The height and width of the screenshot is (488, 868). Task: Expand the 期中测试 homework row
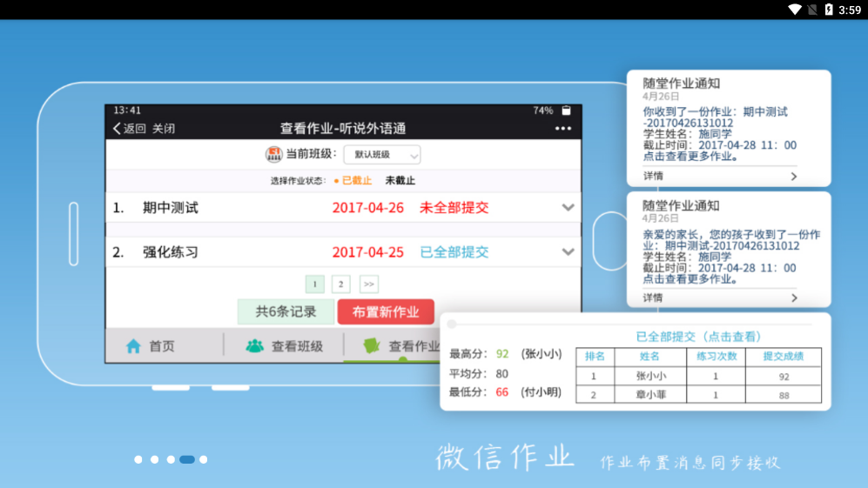(568, 208)
